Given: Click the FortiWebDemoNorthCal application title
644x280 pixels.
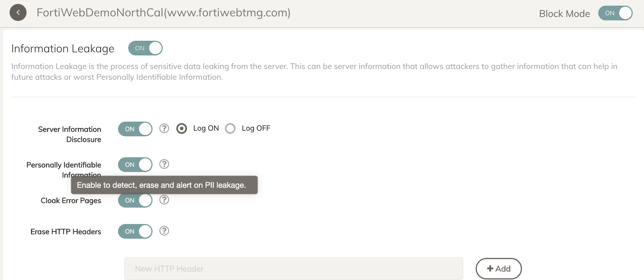Looking at the screenshot, I should (x=164, y=13).
